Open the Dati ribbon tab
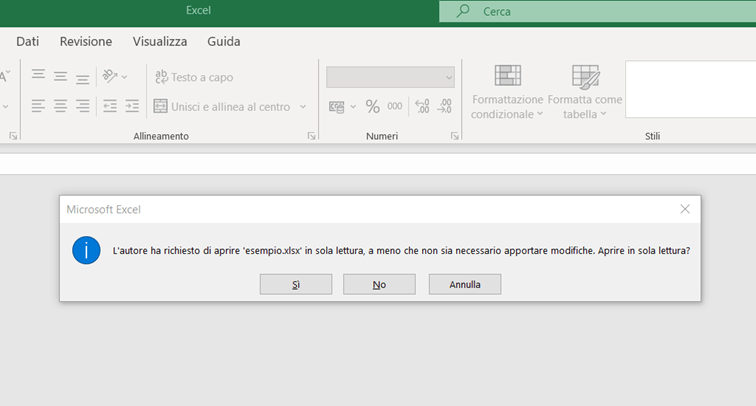This screenshot has height=406, width=756. tap(27, 41)
